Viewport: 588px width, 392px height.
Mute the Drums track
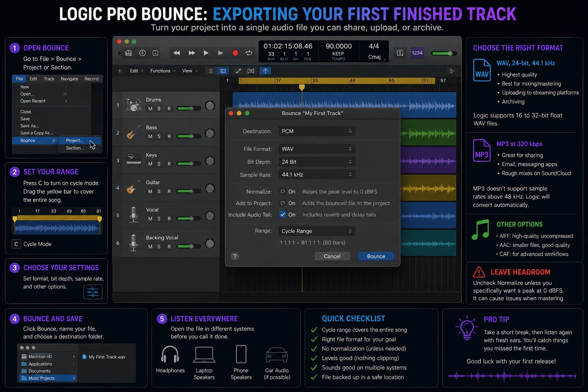[150, 108]
